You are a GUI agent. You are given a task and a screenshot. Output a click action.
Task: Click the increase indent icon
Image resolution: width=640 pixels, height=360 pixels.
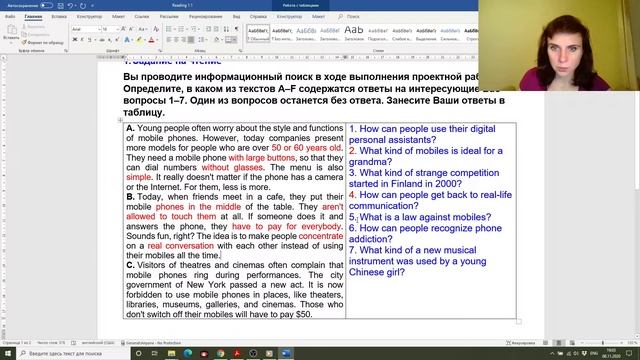(x=216, y=29)
